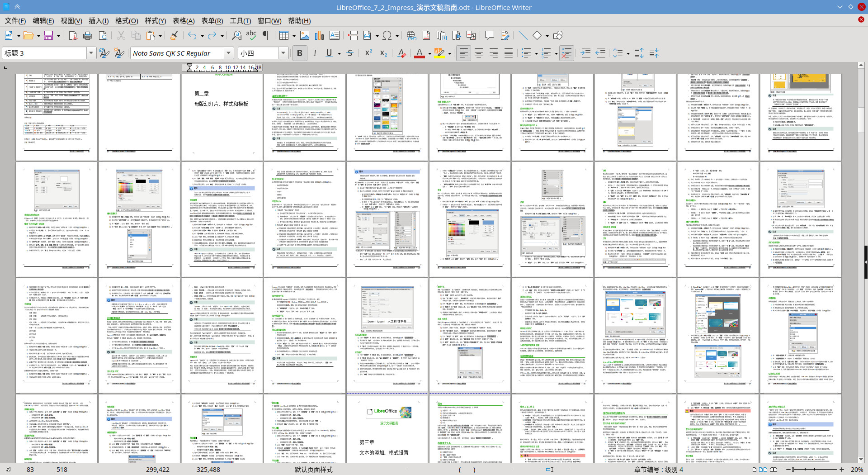868x475 pixels.
Task: Insert a footnote
Action: 426,35
